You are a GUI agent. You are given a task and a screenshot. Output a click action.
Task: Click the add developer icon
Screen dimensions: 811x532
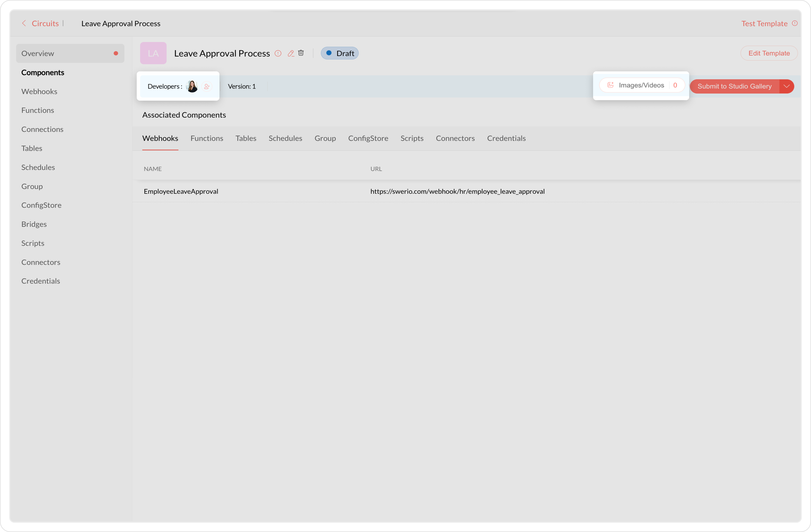pos(206,86)
